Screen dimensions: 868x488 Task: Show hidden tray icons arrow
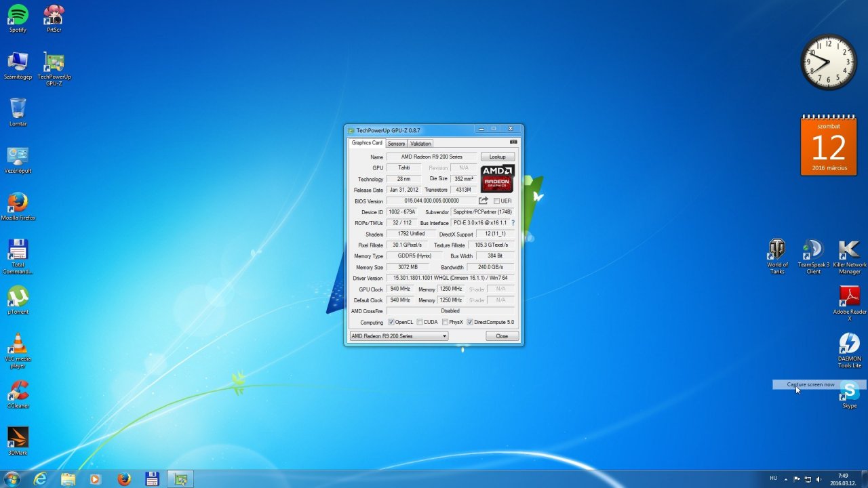pos(787,479)
